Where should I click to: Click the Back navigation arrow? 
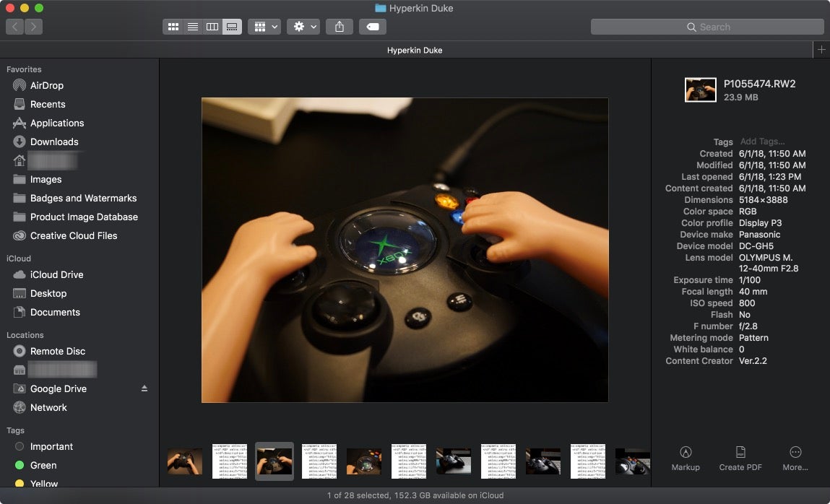coord(14,26)
